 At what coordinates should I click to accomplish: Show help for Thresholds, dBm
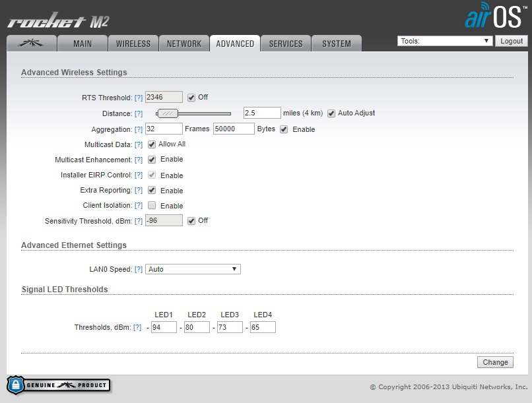137,327
